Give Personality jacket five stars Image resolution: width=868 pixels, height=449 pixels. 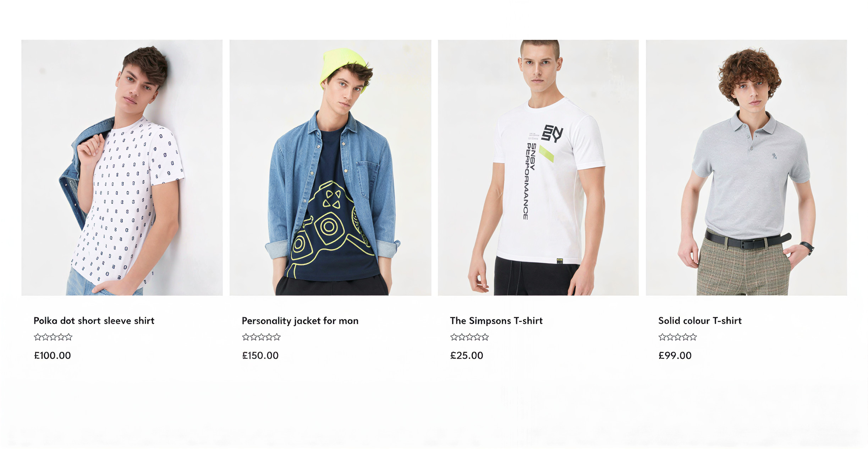277,337
